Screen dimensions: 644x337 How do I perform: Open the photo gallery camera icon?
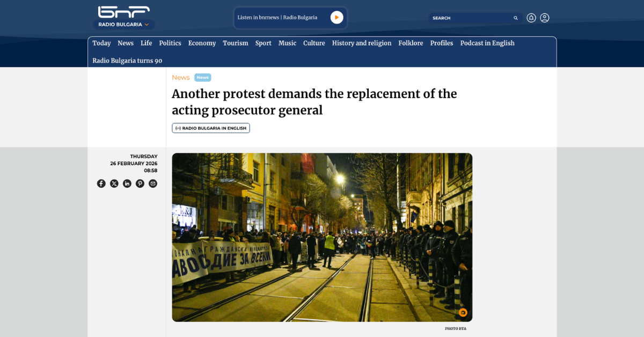(x=463, y=312)
